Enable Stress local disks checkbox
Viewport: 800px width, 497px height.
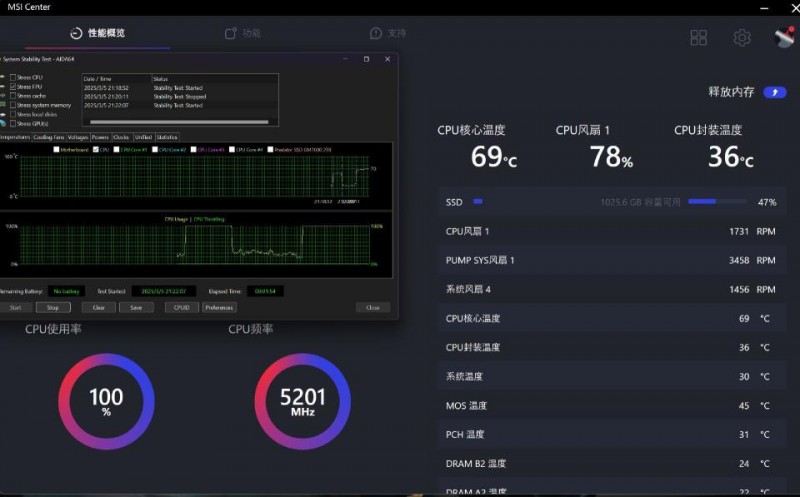13,114
